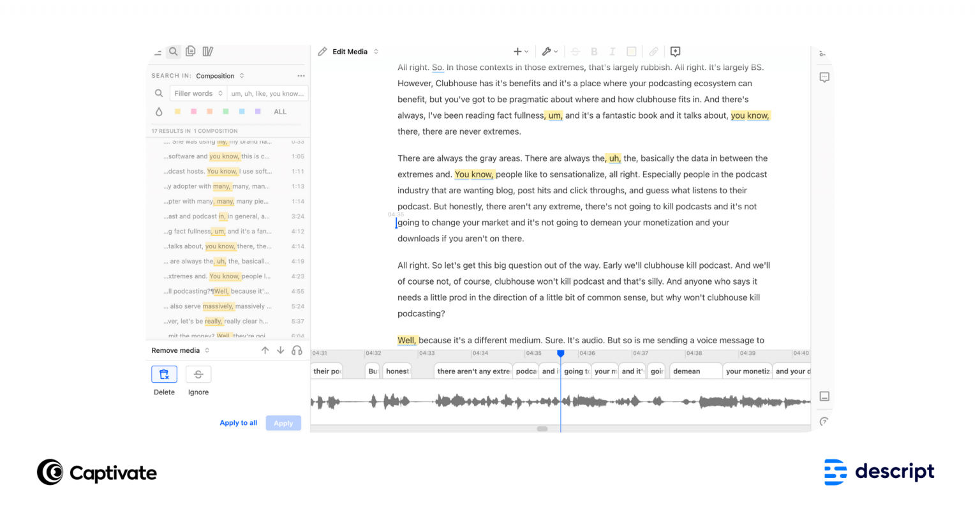Click the attach file paperclip icon in the toolbar

point(653,52)
